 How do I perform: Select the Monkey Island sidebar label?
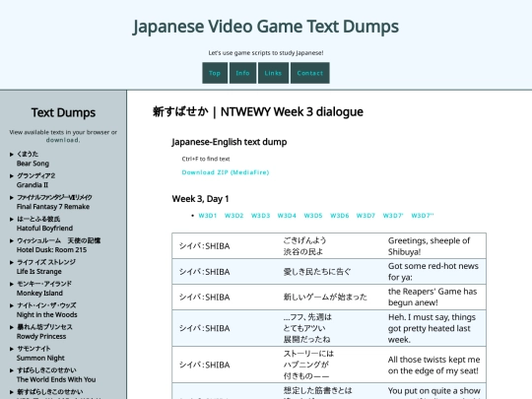(x=39, y=294)
